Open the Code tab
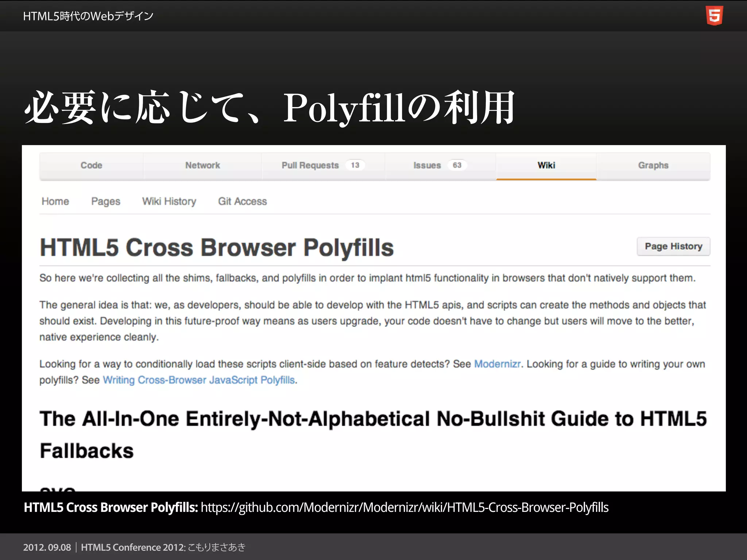Viewport: 747px width, 560px height. click(91, 166)
